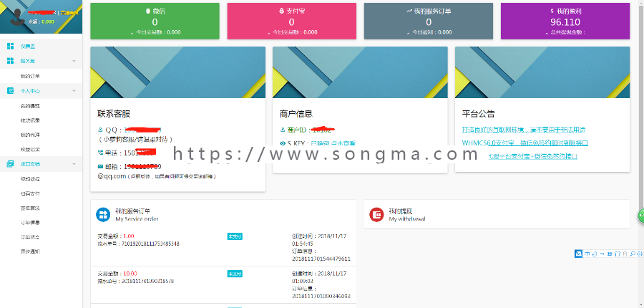Collapse the 服务版 section chevron
This screenshot has width=644, height=308.
point(74,61)
